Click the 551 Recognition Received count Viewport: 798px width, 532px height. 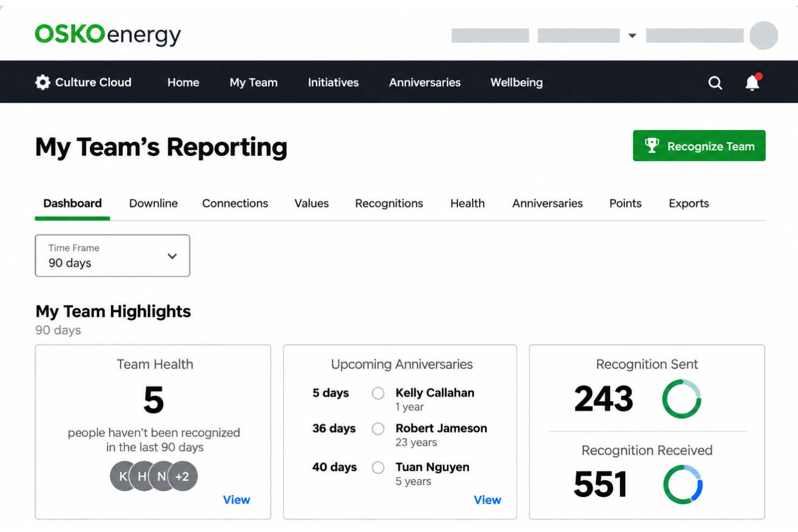pyautogui.click(x=601, y=484)
